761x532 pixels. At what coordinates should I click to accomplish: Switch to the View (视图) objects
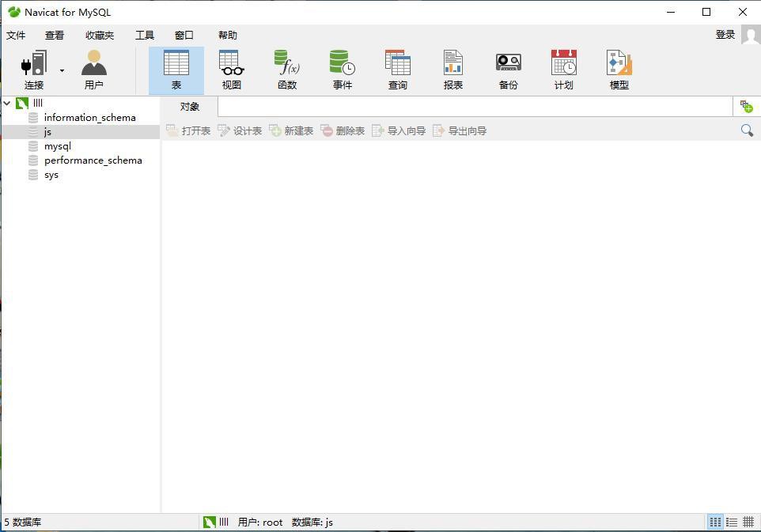tap(232, 70)
